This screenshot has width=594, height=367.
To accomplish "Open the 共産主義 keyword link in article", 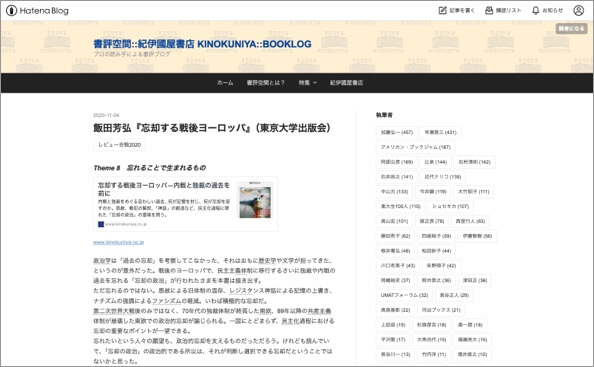I will point(319,311).
